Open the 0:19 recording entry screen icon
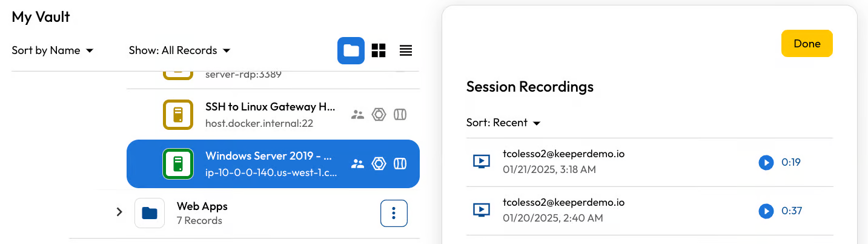This screenshot has width=868, height=244. point(481,161)
